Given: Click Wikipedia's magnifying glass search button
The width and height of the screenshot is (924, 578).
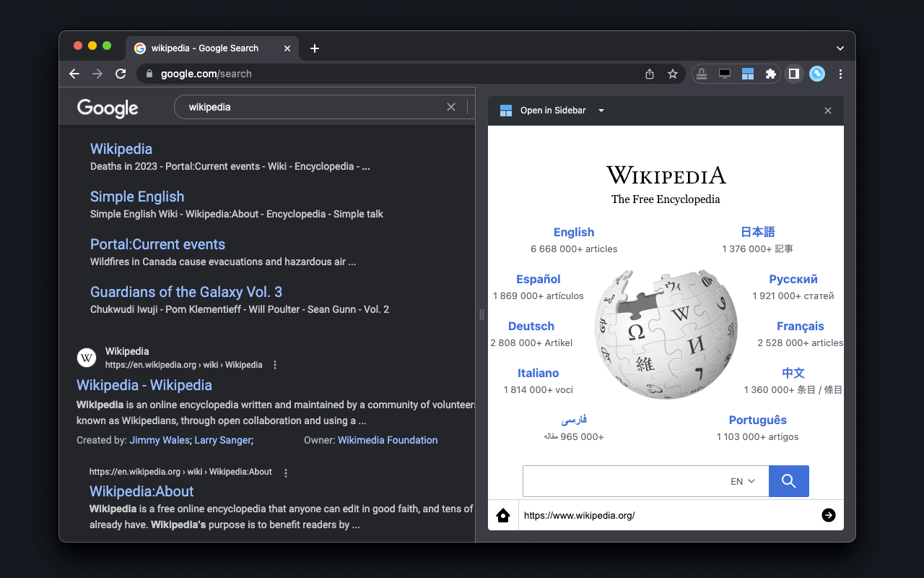Looking at the screenshot, I should (788, 480).
